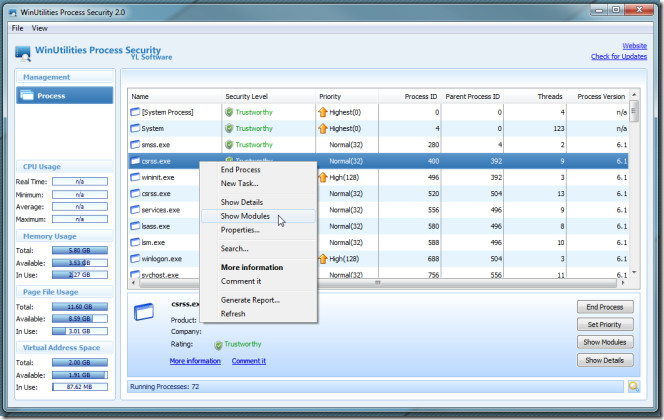Select the selected csrss.exe row name
This screenshot has width=664, height=420.
tap(156, 161)
